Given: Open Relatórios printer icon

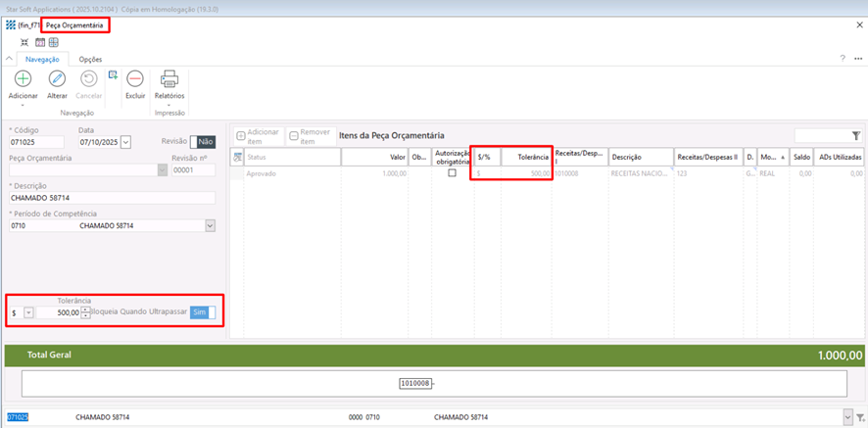Looking at the screenshot, I should click(169, 79).
